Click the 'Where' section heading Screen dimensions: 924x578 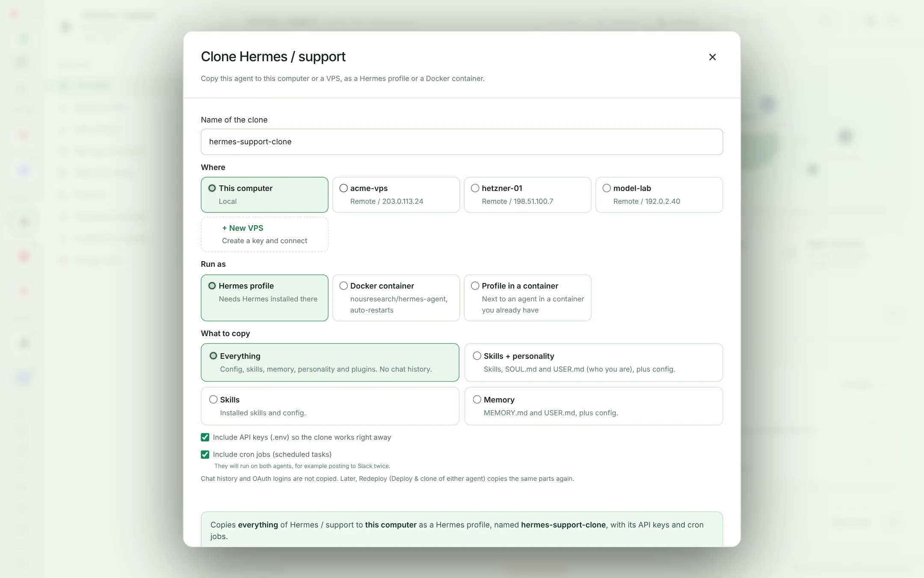213,167
